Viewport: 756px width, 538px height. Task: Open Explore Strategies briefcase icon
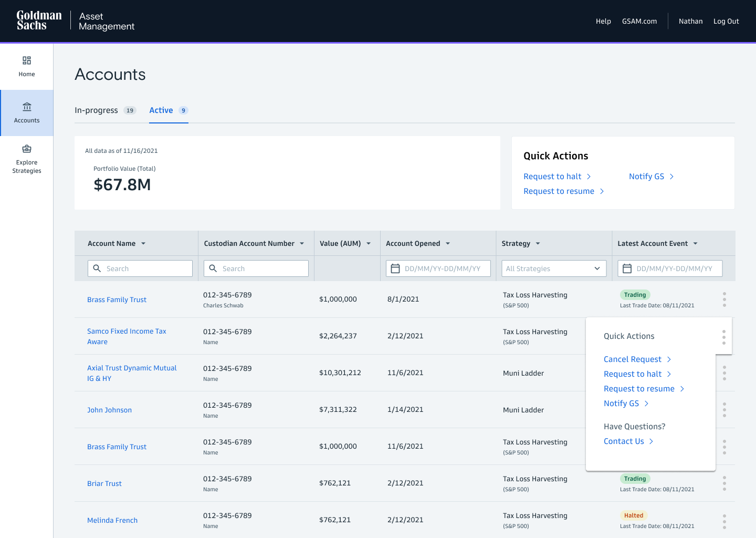pos(27,149)
